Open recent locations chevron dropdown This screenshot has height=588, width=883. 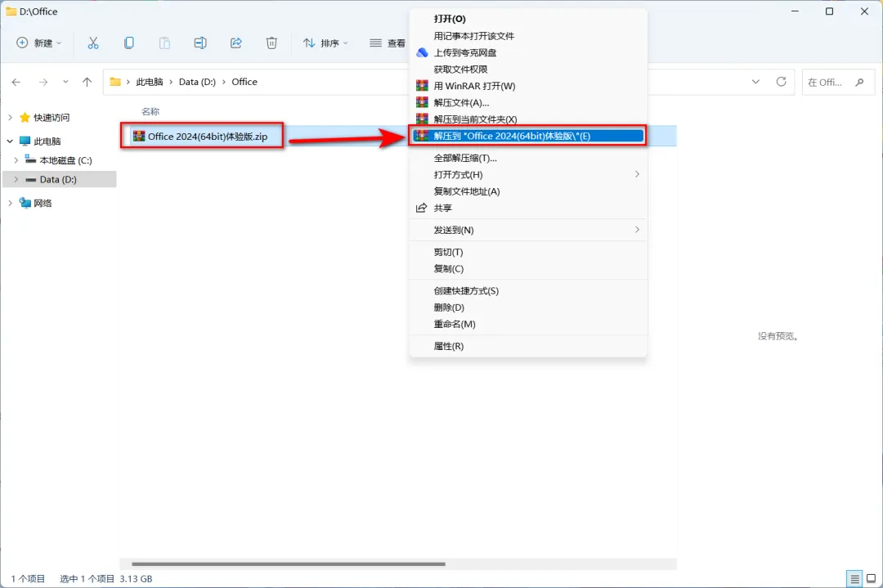[65, 83]
